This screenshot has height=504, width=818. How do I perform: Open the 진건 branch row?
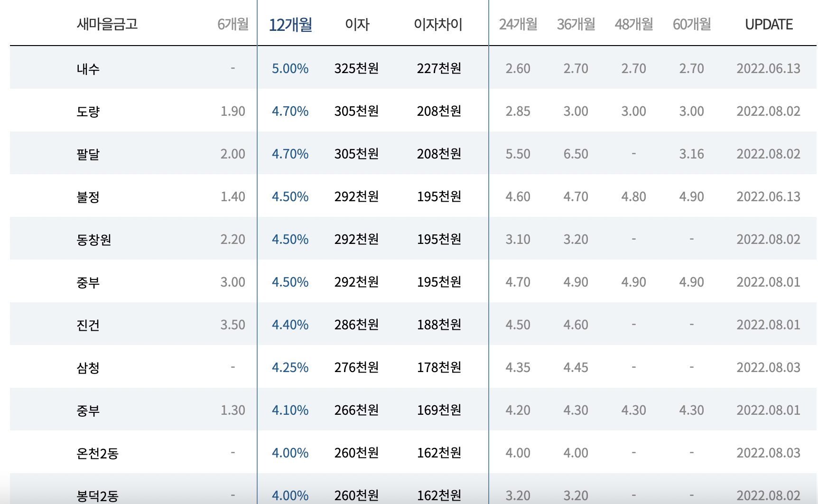point(413,324)
